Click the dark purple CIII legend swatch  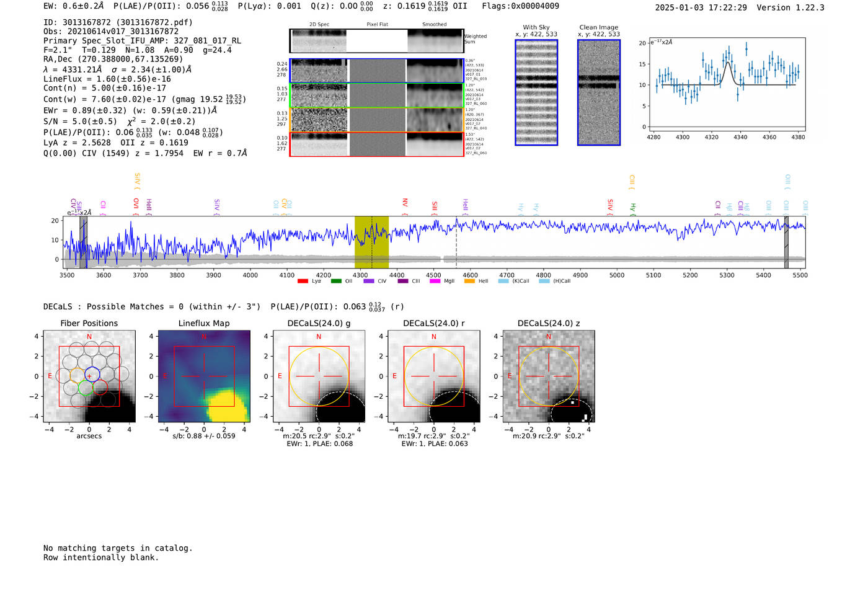403,281
